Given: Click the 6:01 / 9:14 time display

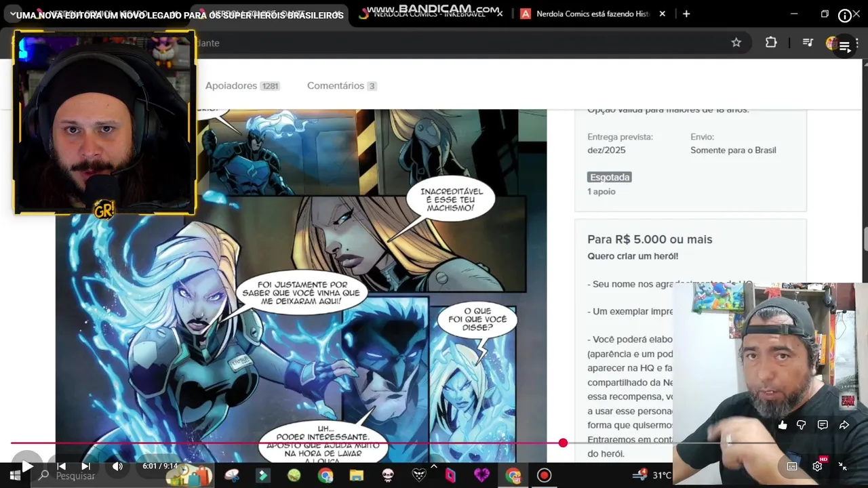Looking at the screenshot, I should click(x=160, y=466).
